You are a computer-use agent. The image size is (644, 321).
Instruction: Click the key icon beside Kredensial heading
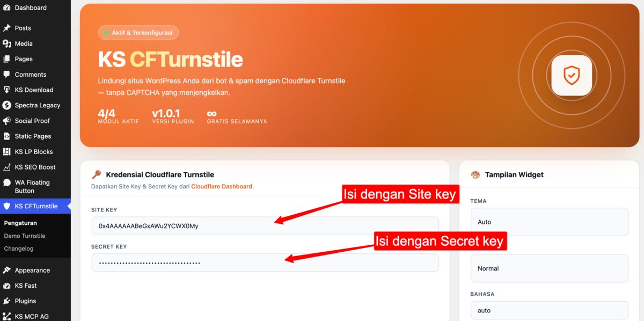click(97, 174)
